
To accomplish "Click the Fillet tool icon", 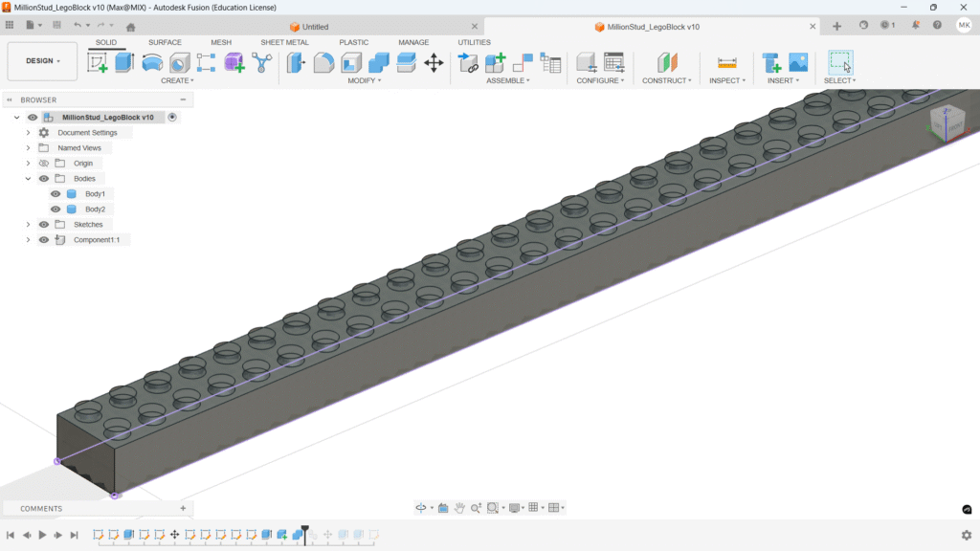I will coord(323,63).
